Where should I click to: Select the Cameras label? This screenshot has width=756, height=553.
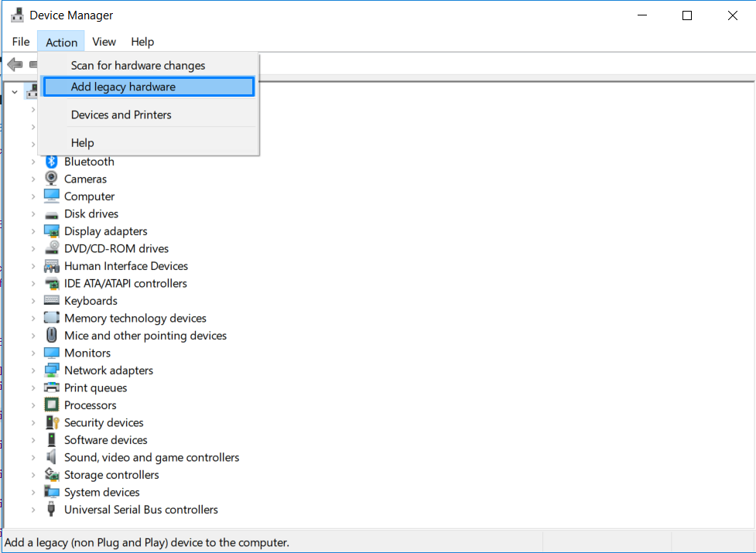85,179
